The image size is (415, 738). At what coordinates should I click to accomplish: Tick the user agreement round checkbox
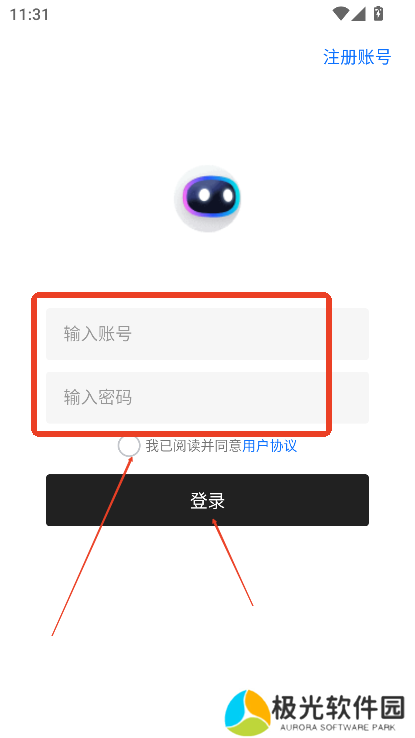point(129,446)
